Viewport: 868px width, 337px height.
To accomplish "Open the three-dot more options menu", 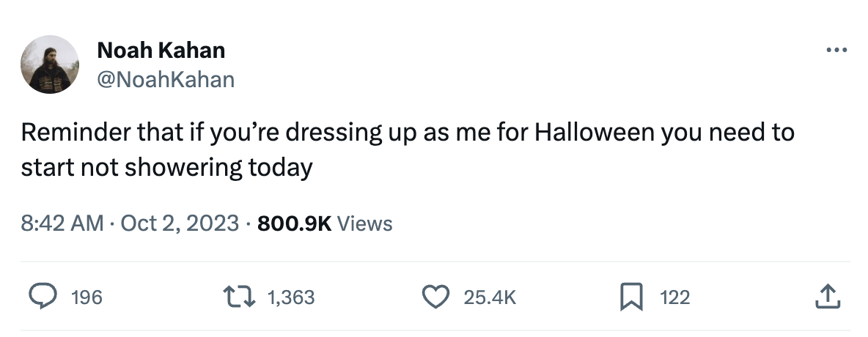I will (x=836, y=51).
